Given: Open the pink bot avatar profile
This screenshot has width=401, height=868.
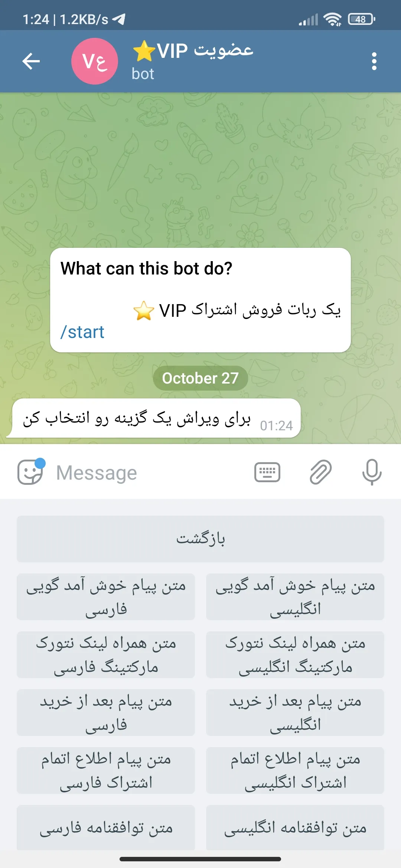Looking at the screenshot, I should [x=95, y=61].
